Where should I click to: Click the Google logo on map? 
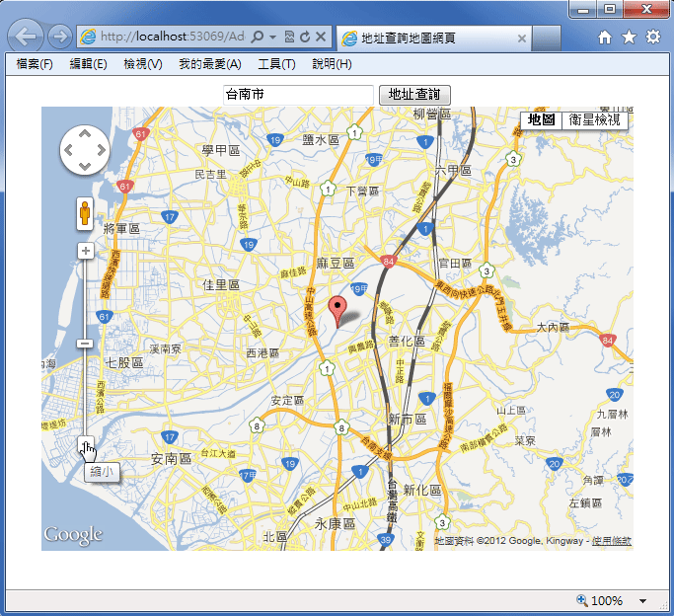coord(73,535)
